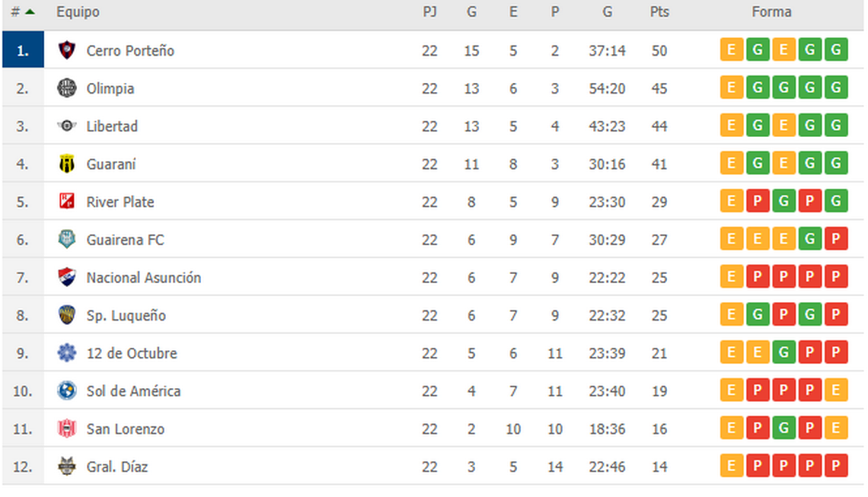Click the Sol de América globe logo

point(67,390)
